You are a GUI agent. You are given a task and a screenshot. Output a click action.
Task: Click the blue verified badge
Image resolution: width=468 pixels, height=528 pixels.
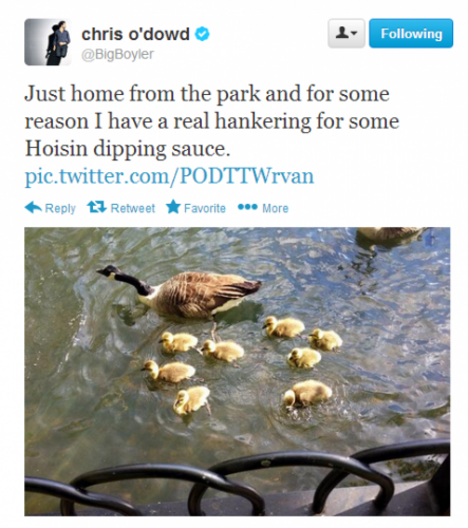(203, 34)
